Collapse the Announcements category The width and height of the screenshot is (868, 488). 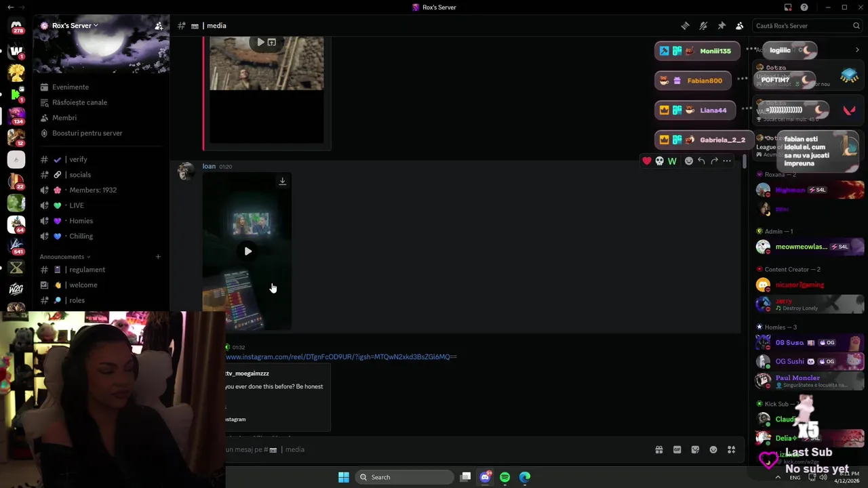coord(65,257)
